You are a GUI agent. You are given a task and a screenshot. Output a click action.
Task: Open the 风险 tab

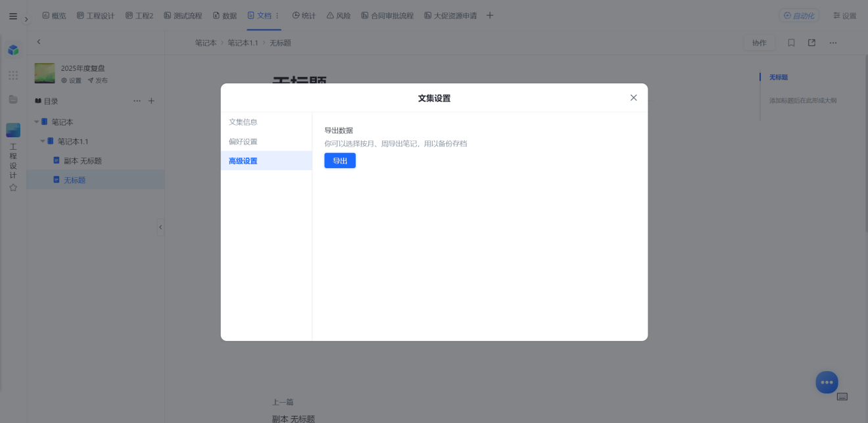click(339, 16)
